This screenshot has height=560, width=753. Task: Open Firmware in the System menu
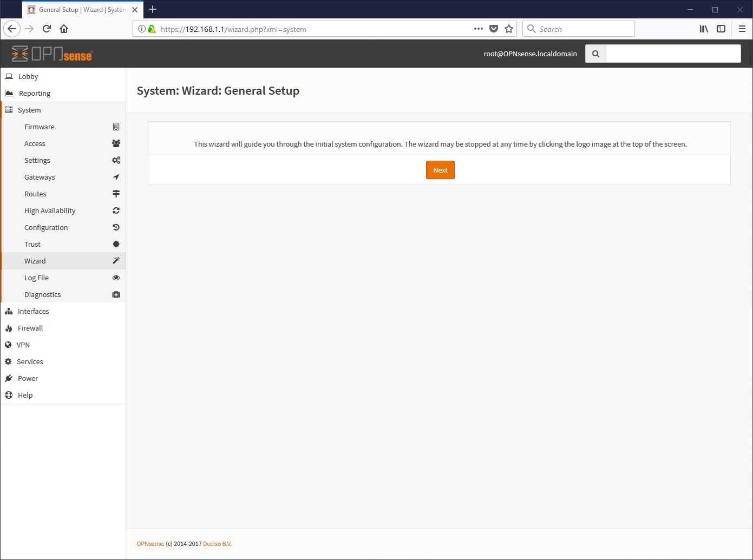coord(40,127)
